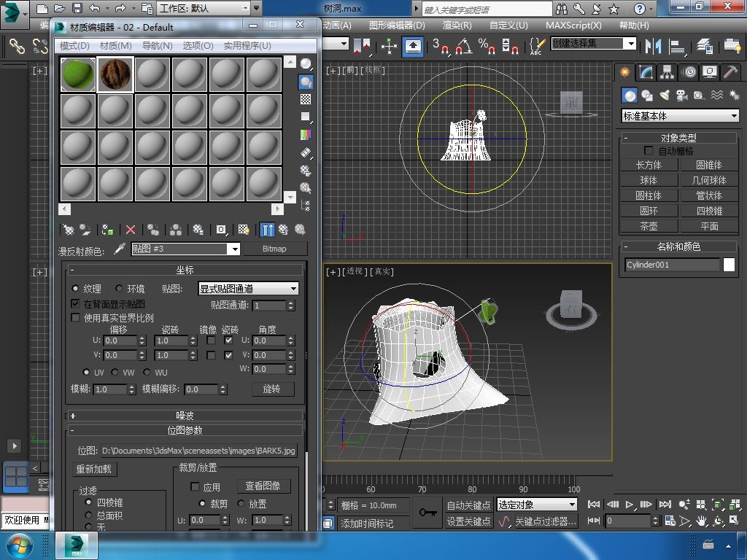Open the 选定对象 dropdown

point(537,505)
